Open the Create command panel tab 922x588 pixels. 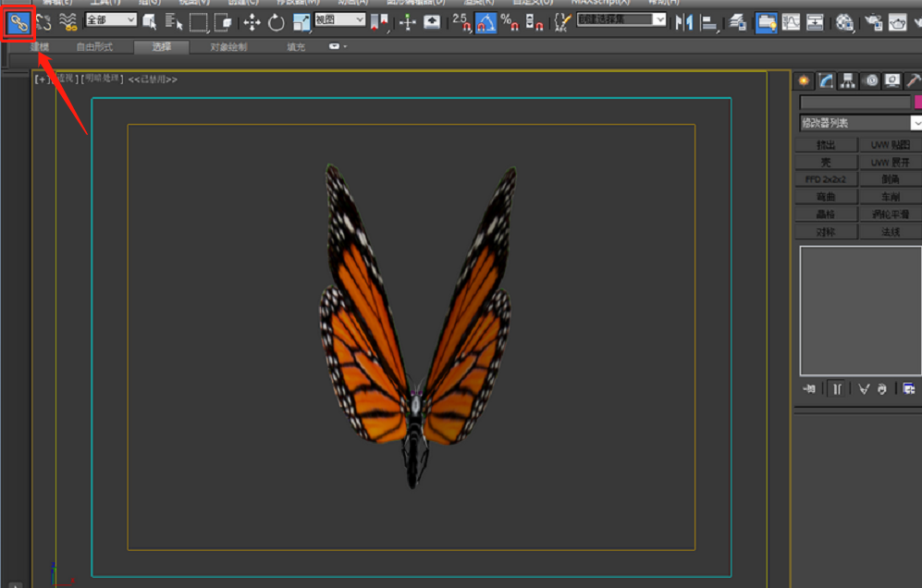click(x=804, y=80)
